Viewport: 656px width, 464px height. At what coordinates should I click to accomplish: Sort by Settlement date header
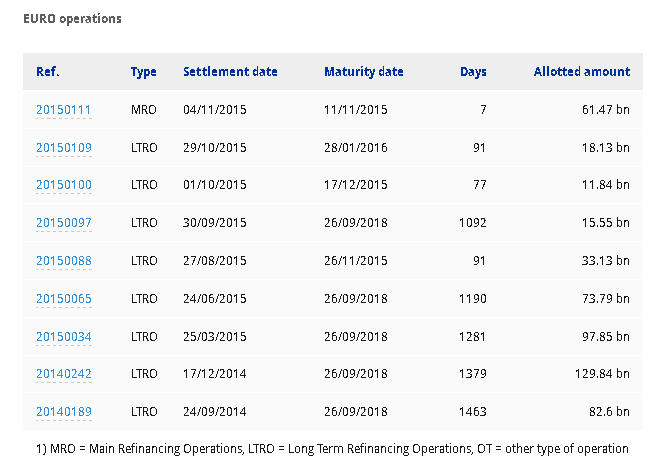coord(230,72)
